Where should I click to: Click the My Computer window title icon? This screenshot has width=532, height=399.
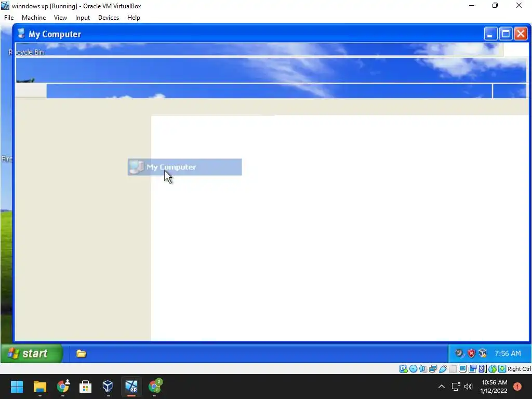[x=21, y=34]
